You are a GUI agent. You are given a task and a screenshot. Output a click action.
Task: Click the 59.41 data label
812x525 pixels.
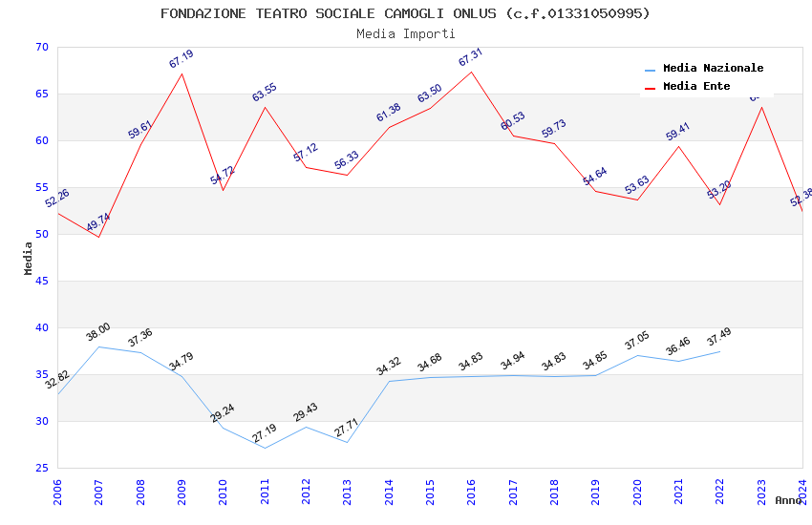(678, 132)
